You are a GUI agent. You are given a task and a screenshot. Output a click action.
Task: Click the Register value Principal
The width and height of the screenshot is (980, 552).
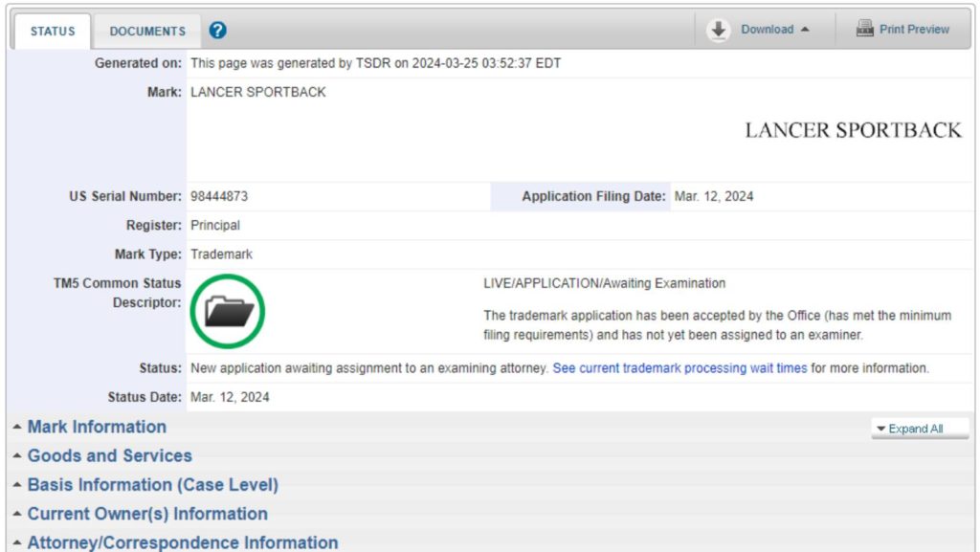(x=215, y=226)
